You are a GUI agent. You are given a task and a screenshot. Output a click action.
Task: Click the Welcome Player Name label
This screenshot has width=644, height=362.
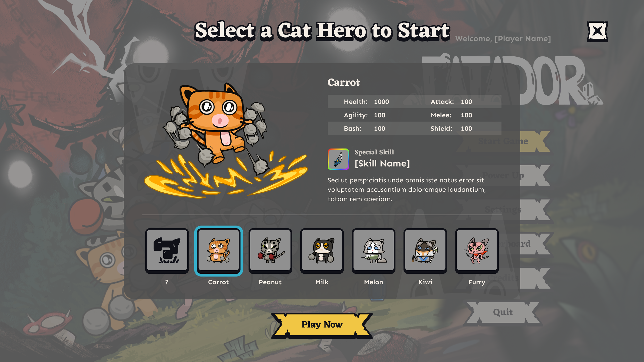pyautogui.click(x=503, y=39)
